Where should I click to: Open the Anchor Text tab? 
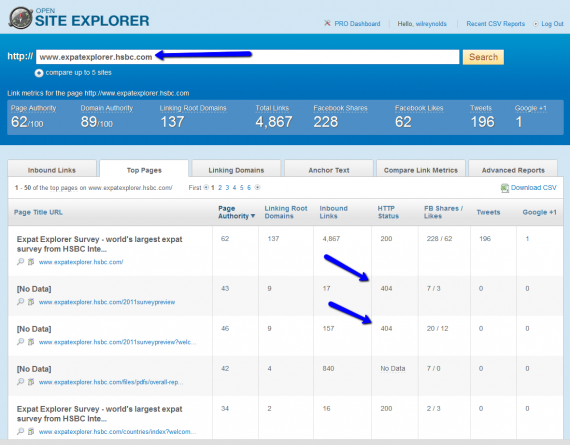click(x=329, y=169)
